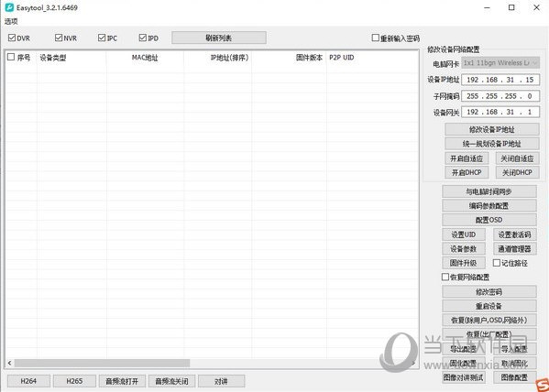Click 图像配置 button
The image size is (549, 392).
515,377
